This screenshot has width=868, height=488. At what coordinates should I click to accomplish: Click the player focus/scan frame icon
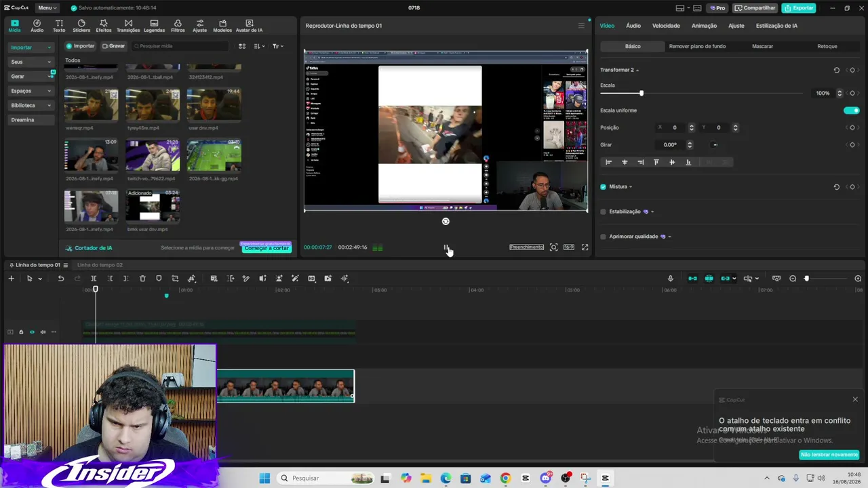[554, 247]
